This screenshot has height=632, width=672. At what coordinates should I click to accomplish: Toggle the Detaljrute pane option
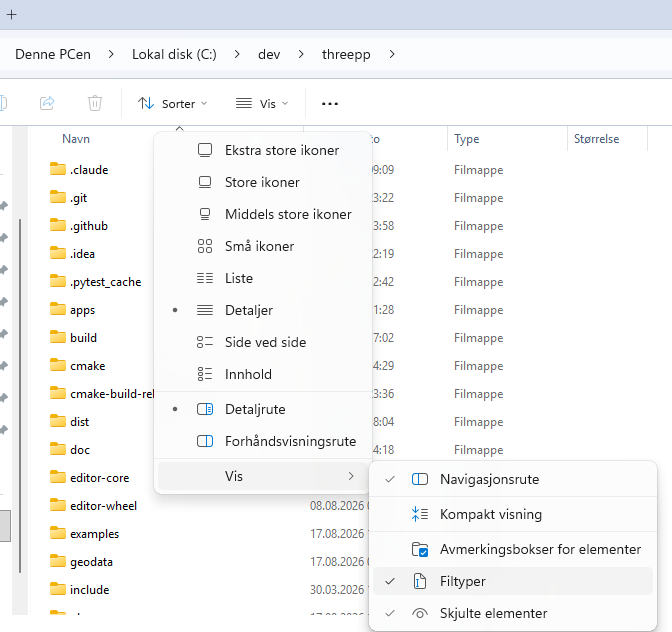click(263, 409)
